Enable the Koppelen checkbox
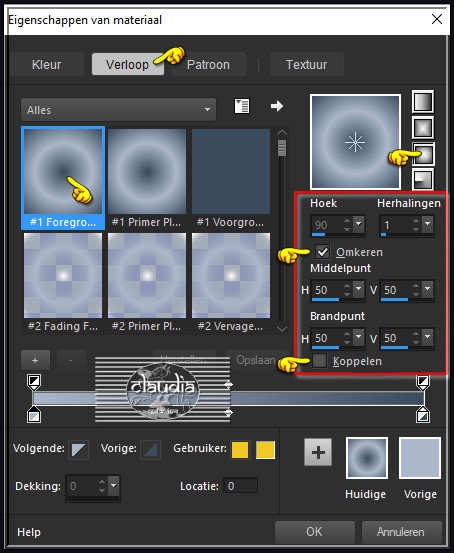This screenshot has height=553, width=454. (x=319, y=361)
